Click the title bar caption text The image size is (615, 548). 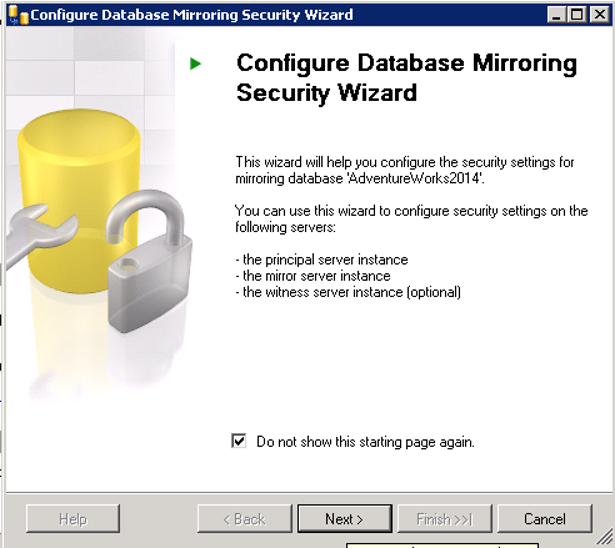(192, 15)
